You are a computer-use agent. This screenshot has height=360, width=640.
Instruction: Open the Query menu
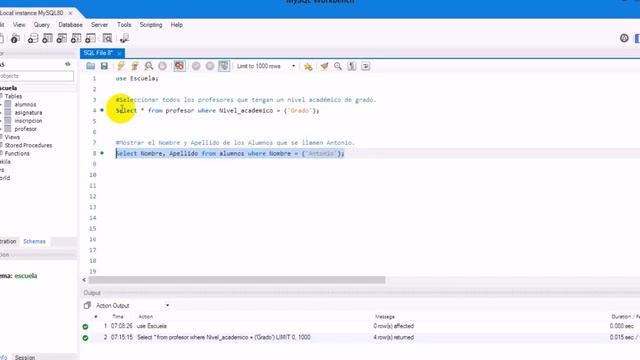pos(42,25)
